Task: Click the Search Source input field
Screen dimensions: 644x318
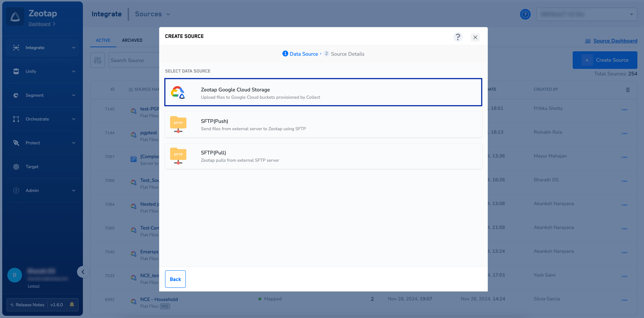Action: (x=134, y=60)
